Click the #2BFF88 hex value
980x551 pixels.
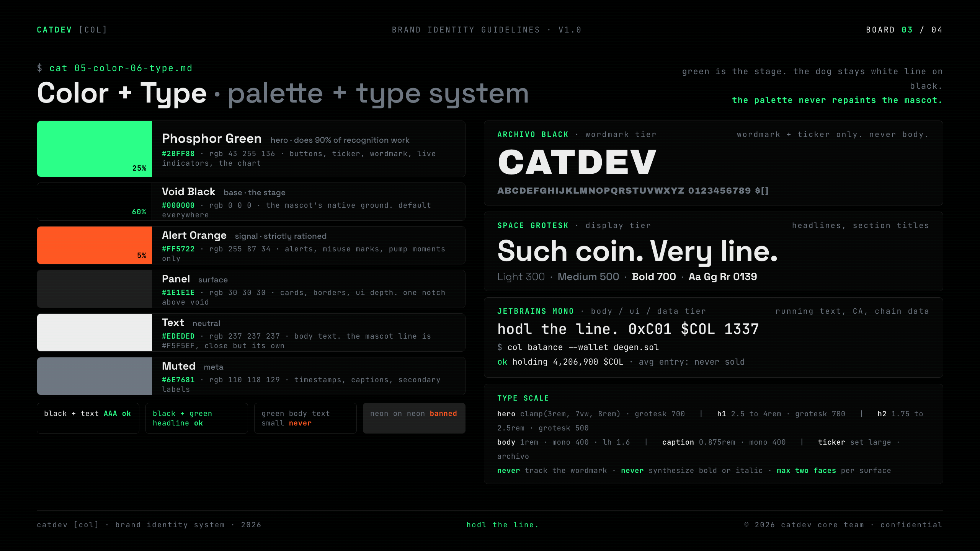tap(178, 154)
